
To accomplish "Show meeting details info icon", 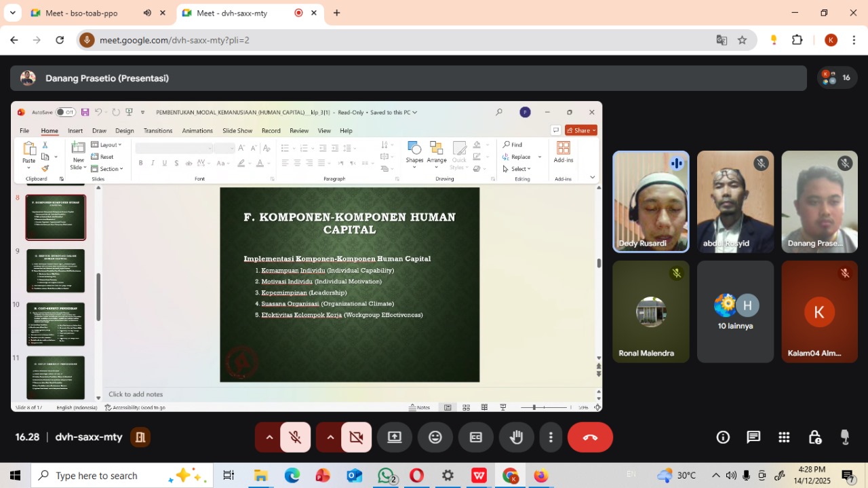I will [x=723, y=438].
